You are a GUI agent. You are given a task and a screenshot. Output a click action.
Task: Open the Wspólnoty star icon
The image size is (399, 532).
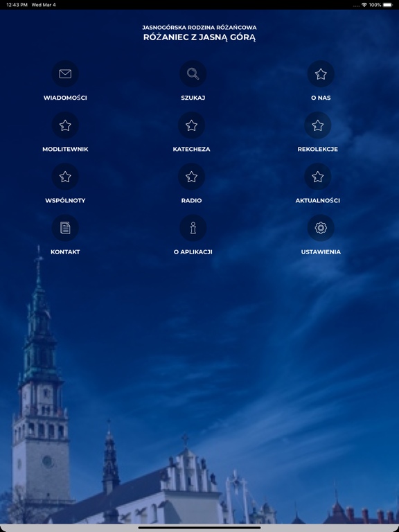[x=65, y=177]
